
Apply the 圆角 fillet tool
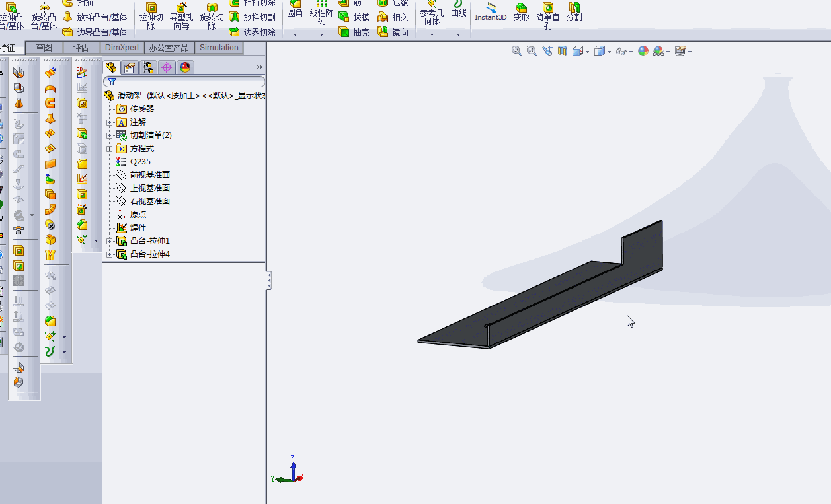(x=295, y=9)
